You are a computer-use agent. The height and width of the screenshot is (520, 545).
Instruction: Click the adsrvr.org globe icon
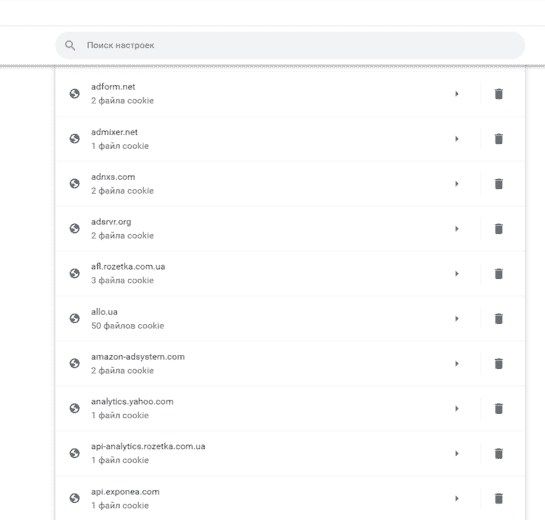click(74, 228)
